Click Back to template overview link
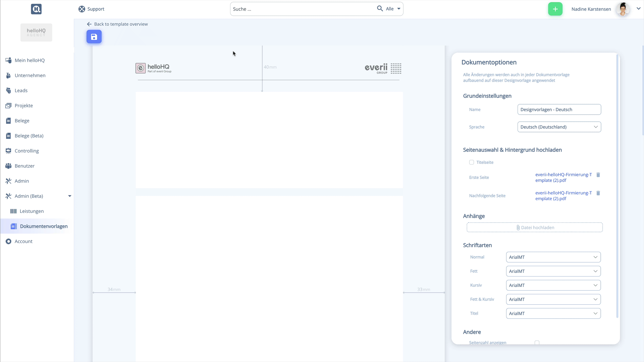The width and height of the screenshot is (644, 362). [117, 24]
